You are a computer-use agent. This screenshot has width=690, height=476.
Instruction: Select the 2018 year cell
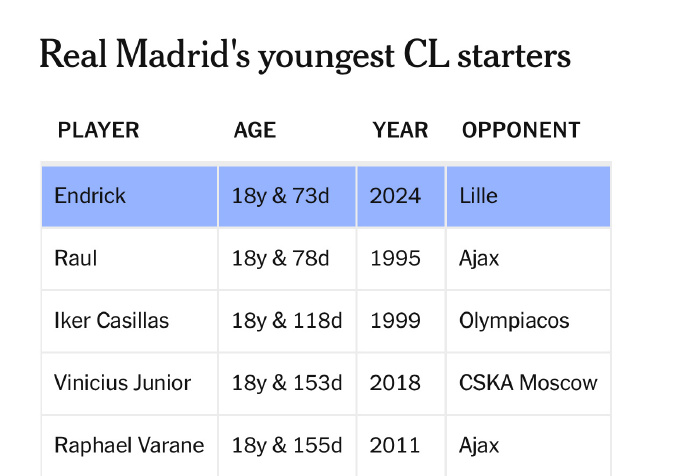(401, 384)
